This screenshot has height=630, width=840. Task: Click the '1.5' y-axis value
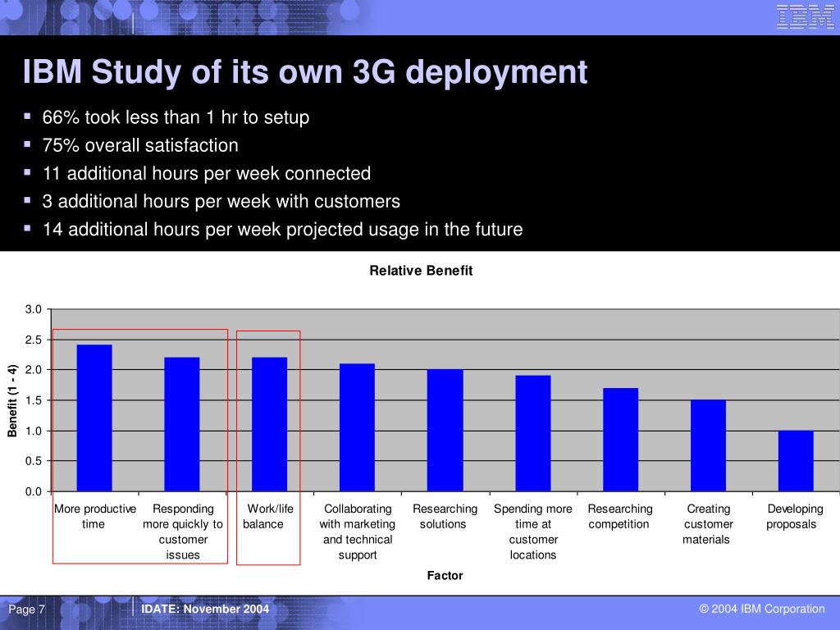(33, 400)
